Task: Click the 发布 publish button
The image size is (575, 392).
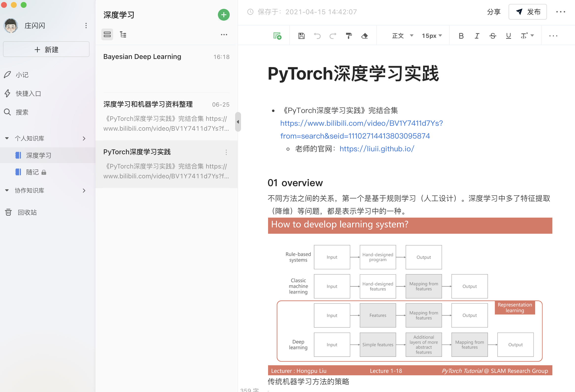Action: (x=528, y=12)
